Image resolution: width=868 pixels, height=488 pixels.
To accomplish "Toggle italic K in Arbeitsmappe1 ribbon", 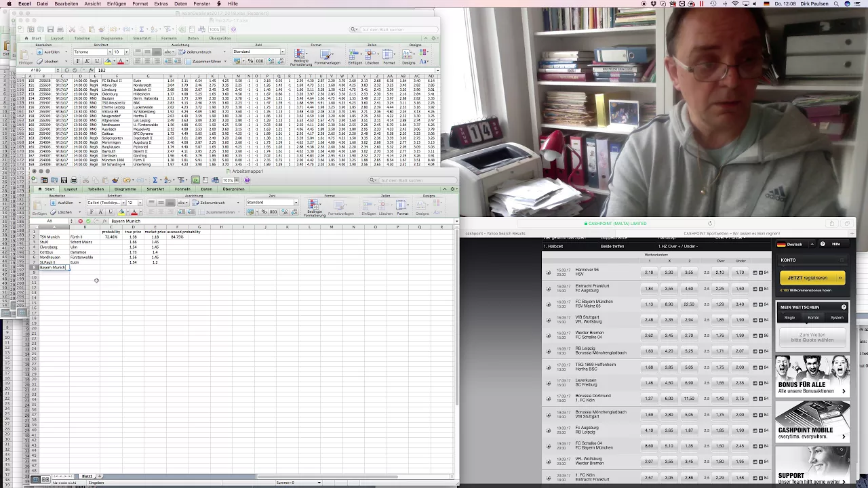I will [100, 211].
